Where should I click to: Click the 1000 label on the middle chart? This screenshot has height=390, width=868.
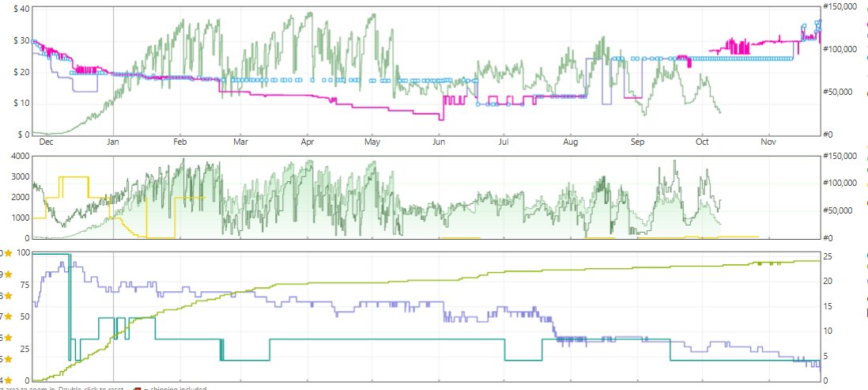pos(21,218)
